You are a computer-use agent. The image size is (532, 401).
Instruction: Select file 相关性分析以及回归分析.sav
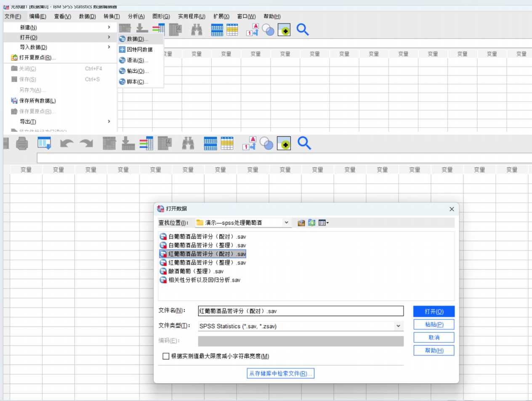coord(200,280)
